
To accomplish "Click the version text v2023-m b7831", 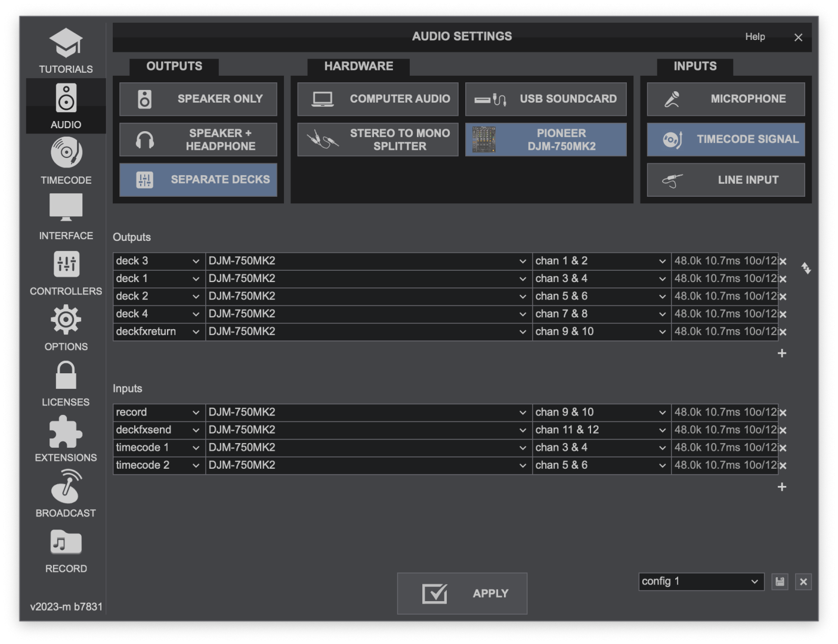I will coord(66,606).
